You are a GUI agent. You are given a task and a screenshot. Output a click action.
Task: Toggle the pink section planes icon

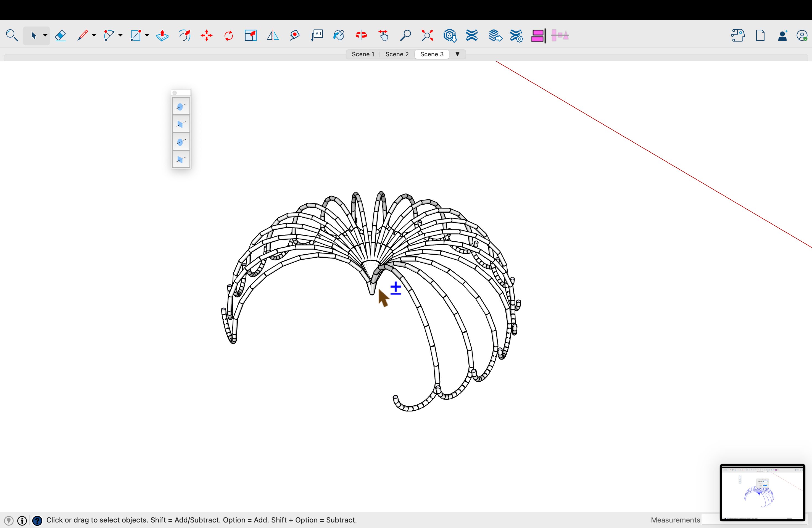click(537, 35)
